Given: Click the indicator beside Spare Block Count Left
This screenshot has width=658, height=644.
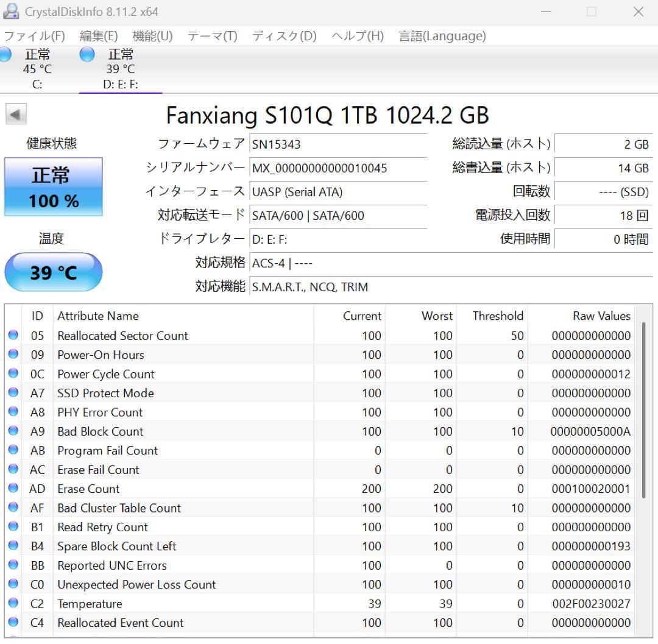Looking at the screenshot, I should 13,546.
